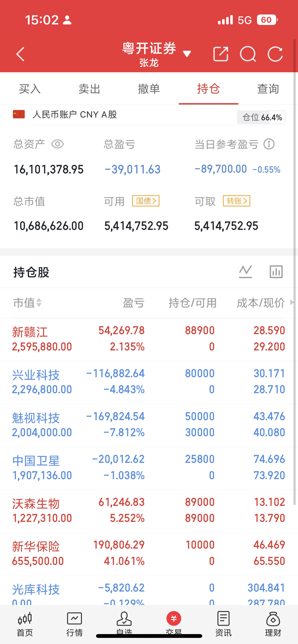
Task: Tap total market value 10,686,626.00
Action: [49, 226]
